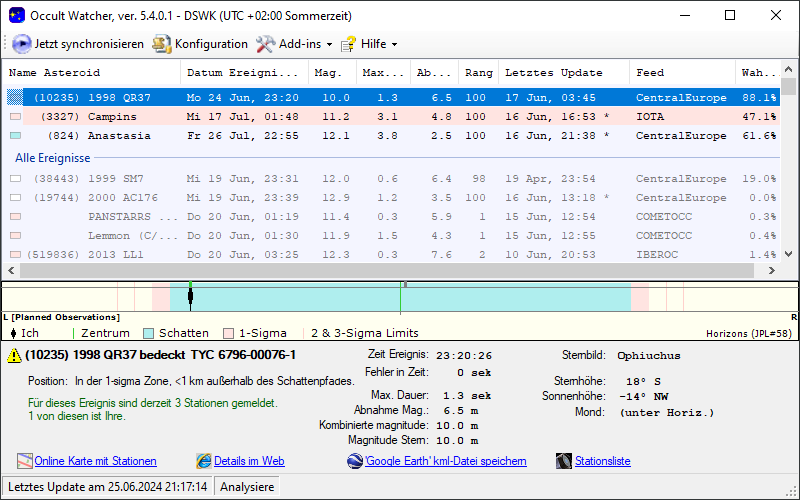The width and height of the screenshot is (800, 500).
Task: Expand the Hilfe dropdown arrow
Action: click(394, 45)
